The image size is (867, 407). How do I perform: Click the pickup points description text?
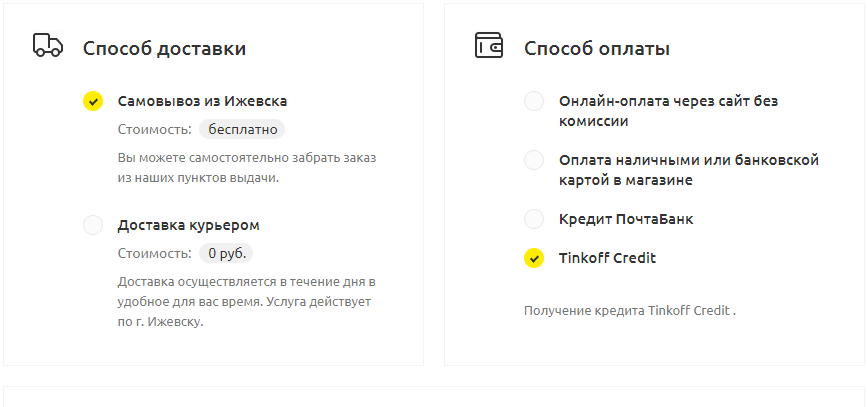click(x=247, y=168)
